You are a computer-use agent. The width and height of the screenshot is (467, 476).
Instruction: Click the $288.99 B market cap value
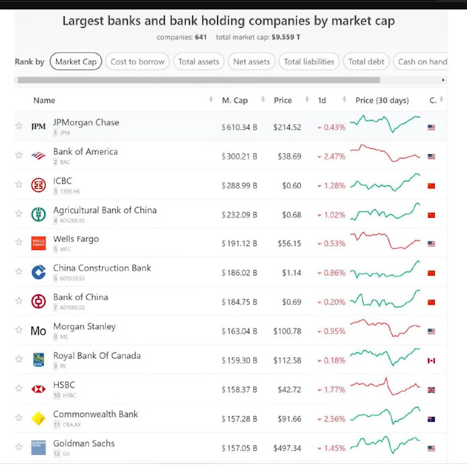click(x=239, y=186)
